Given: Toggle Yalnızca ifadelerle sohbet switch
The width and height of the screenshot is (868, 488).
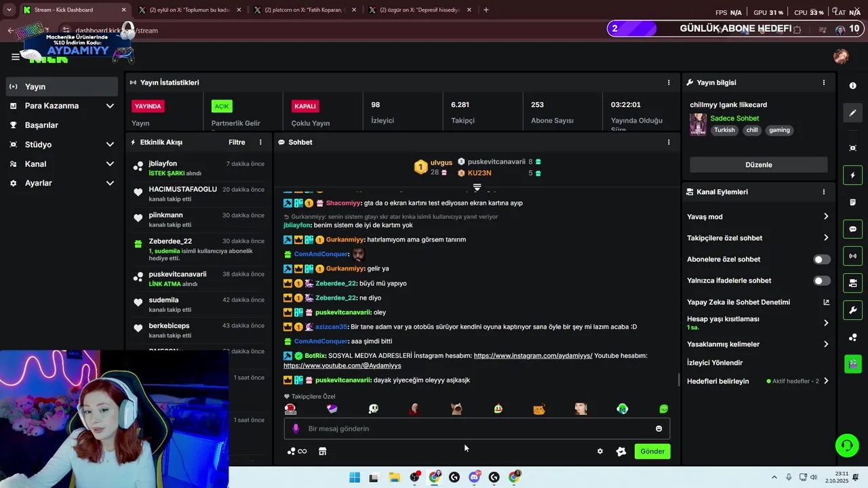Looking at the screenshot, I should (x=822, y=281).
